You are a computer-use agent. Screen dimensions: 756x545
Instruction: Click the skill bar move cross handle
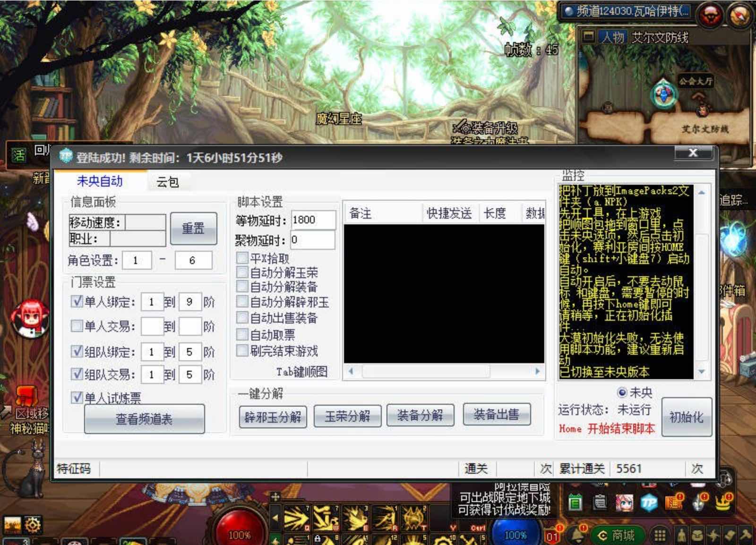[x=275, y=497]
